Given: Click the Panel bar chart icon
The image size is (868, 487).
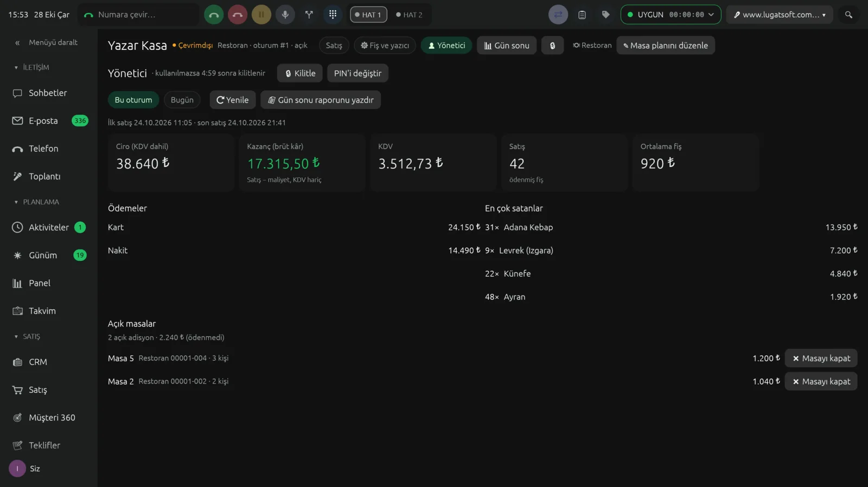Looking at the screenshot, I should [x=17, y=283].
